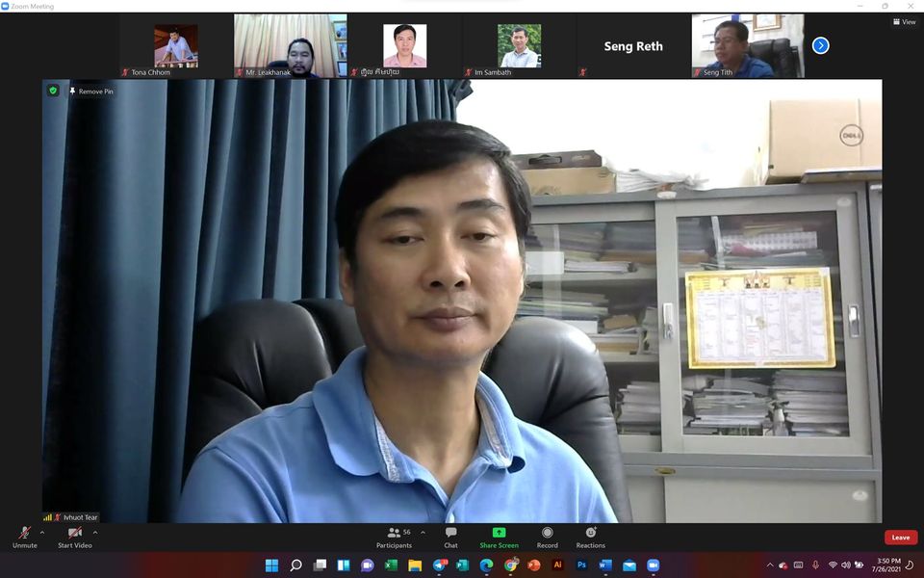Viewport: 924px width, 578px height.
Task: Expand video options arrow beside Start Video
Action: [x=94, y=532]
